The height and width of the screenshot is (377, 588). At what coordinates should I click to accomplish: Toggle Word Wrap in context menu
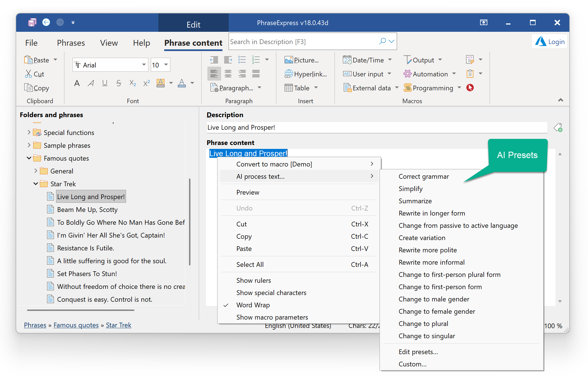click(253, 305)
